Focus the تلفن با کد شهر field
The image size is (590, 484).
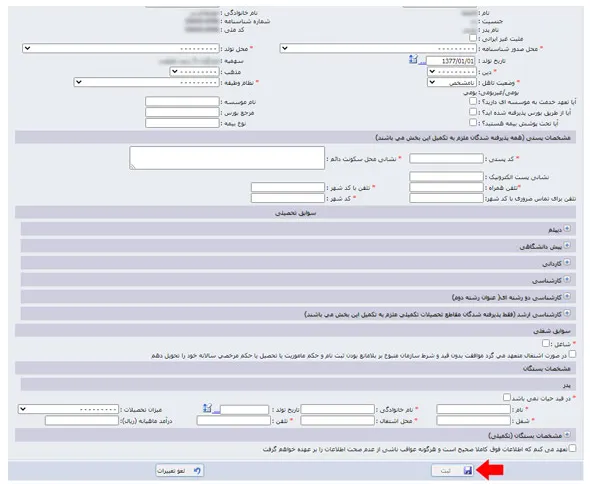(x=288, y=187)
